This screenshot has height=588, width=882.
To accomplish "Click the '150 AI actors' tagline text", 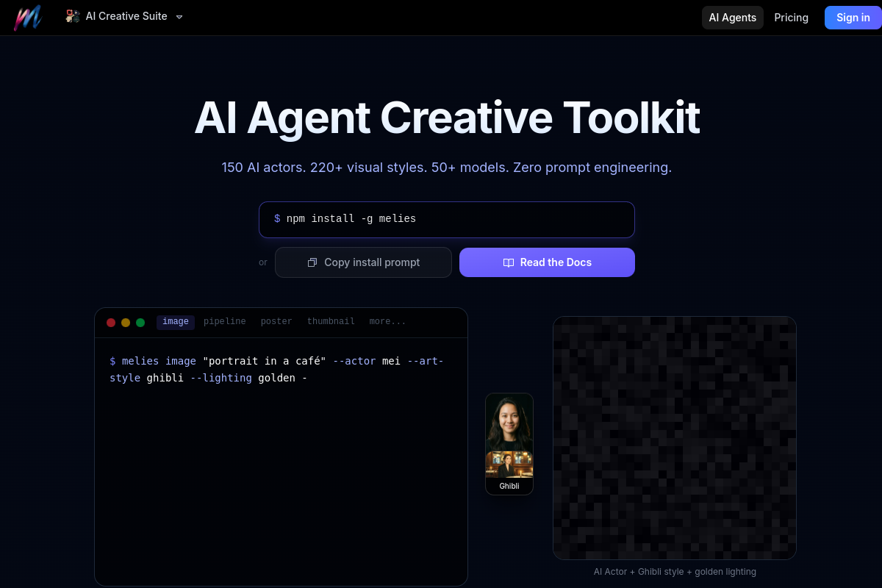I will (447, 168).
